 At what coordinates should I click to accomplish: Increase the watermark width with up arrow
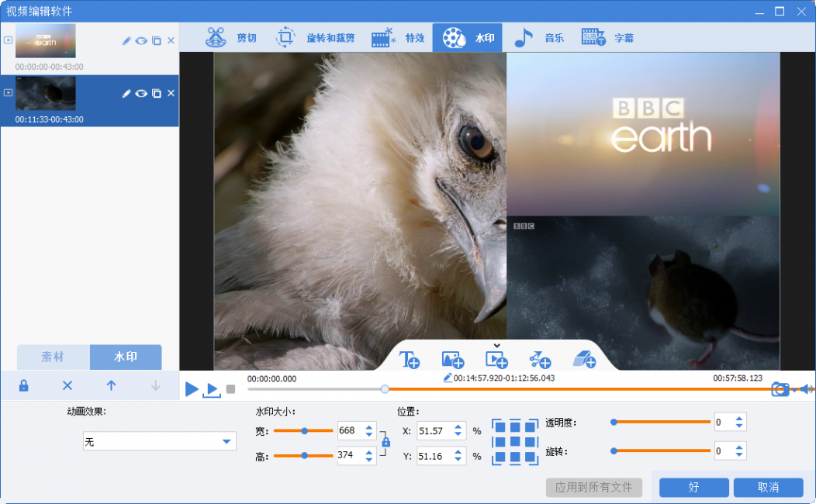coord(369,427)
